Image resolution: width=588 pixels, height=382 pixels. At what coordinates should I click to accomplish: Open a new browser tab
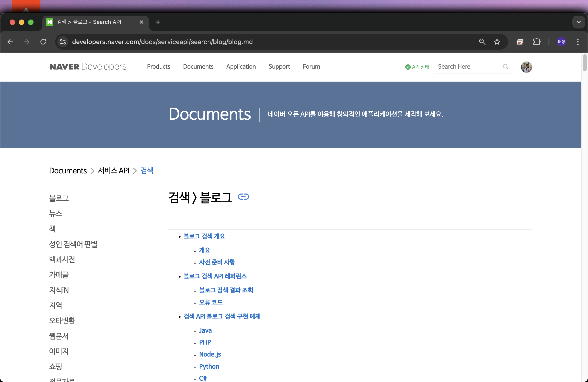(158, 22)
